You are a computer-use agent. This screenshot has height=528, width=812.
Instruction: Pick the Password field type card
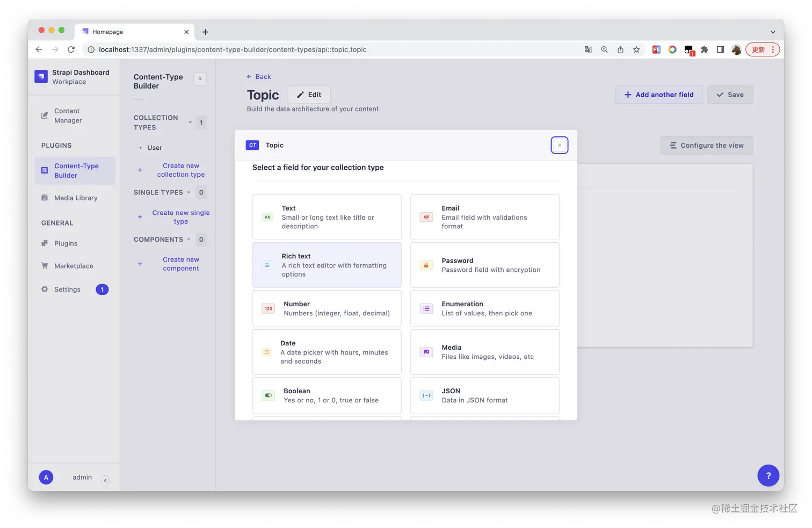click(484, 265)
